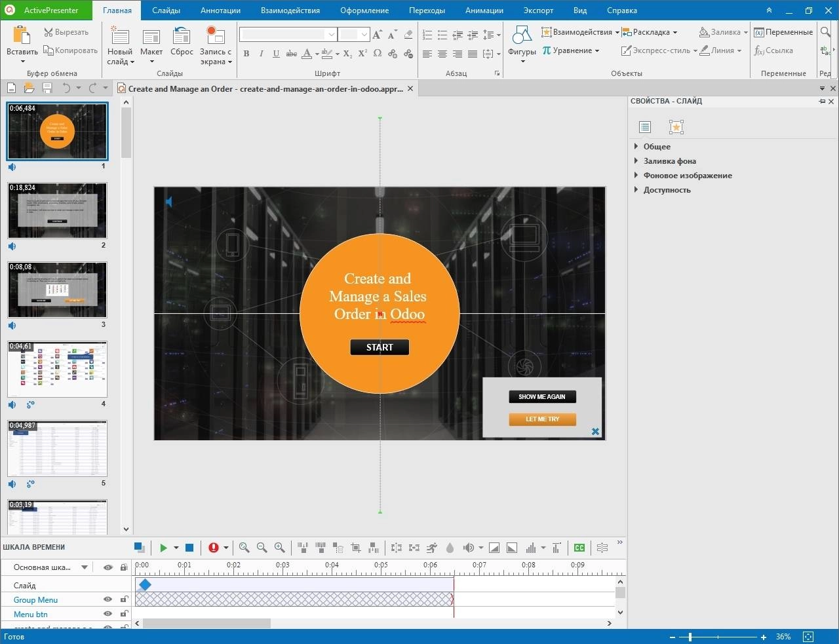The width and height of the screenshot is (839, 644).
Task: Toggle lock for all timeline objects
Action: click(x=124, y=567)
